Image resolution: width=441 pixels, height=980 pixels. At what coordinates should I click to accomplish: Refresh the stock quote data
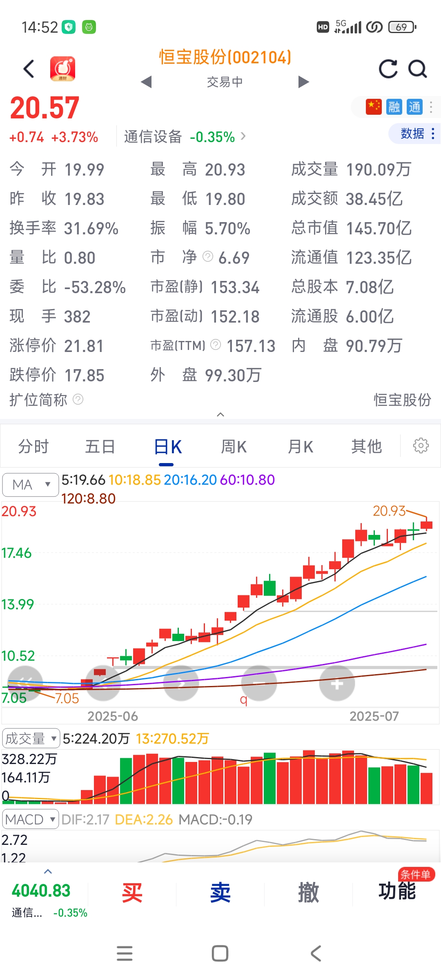coord(388,69)
